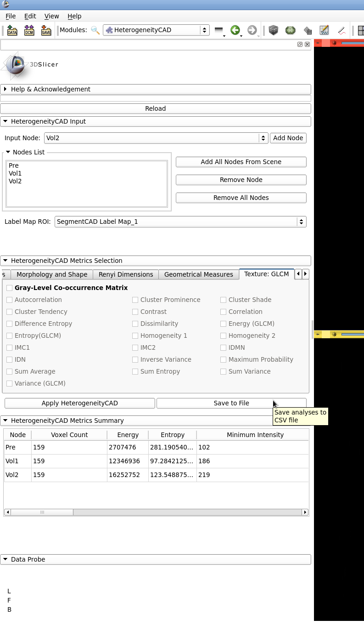Check the Autocorrelation checkbox
The height and width of the screenshot is (637, 364).
pyautogui.click(x=9, y=300)
